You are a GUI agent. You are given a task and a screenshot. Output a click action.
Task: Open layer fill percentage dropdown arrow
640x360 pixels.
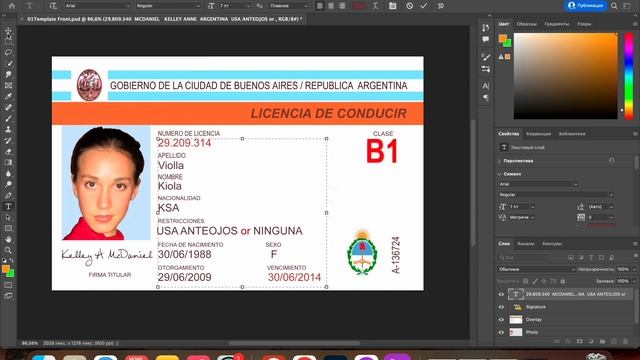pyautogui.click(x=634, y=281)
